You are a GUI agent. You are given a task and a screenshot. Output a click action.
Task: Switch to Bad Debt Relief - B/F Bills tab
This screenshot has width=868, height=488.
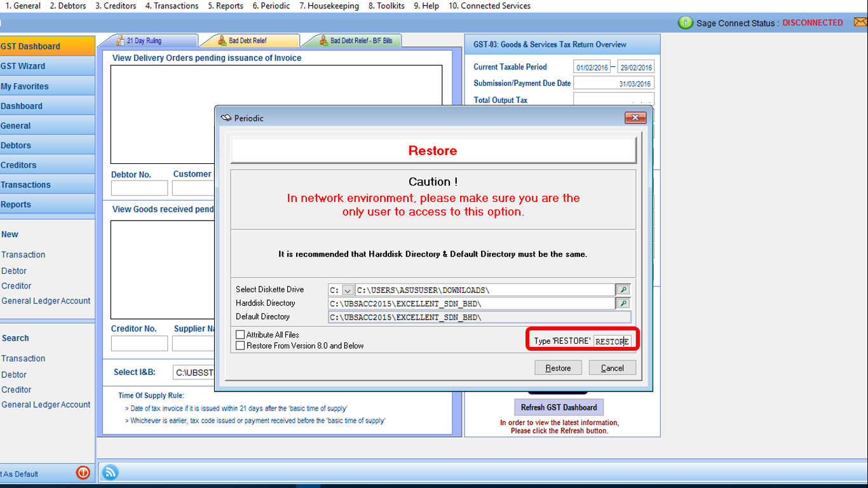pyautogui.click(x=353, y=41)
